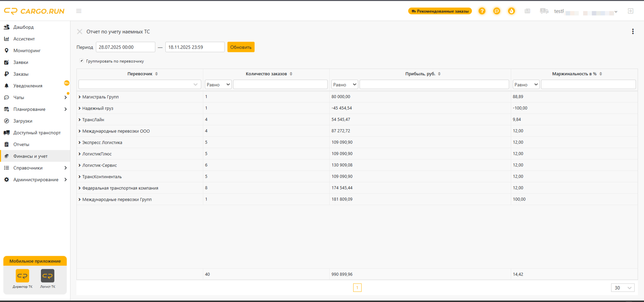The image size is (644, 302).
Task: Open the orange chat messages icon
Action: point(497,11)
